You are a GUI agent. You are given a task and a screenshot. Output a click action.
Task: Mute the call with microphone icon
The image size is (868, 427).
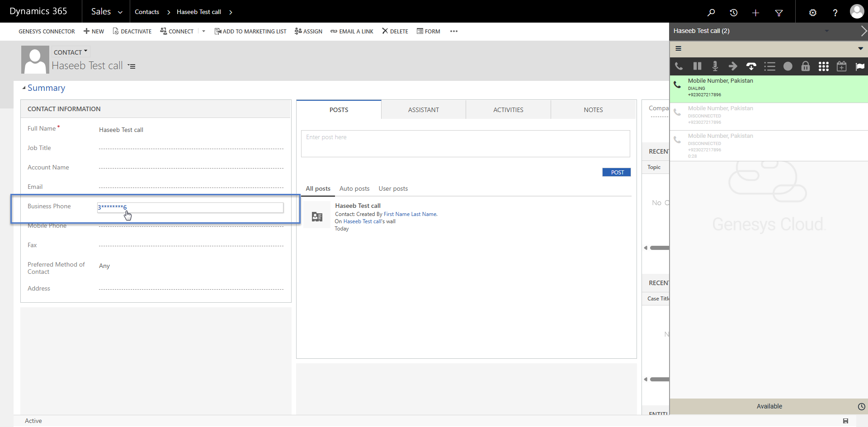715,66
